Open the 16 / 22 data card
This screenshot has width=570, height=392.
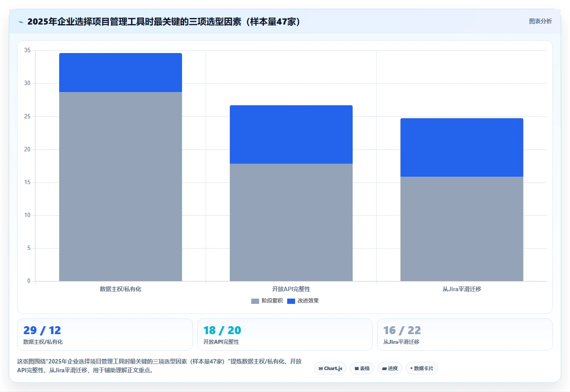pyautogui.click(x=465, y=335)
